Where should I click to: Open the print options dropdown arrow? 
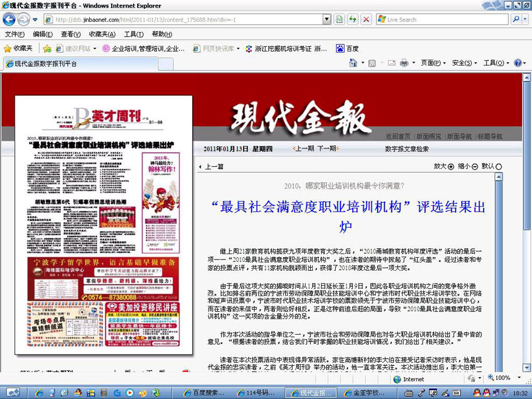(414, 63)
